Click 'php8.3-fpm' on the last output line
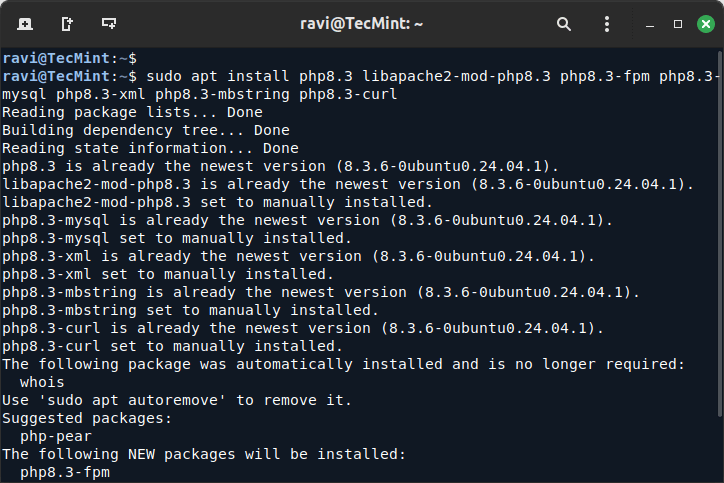724x483 pixels. point(64,472)
